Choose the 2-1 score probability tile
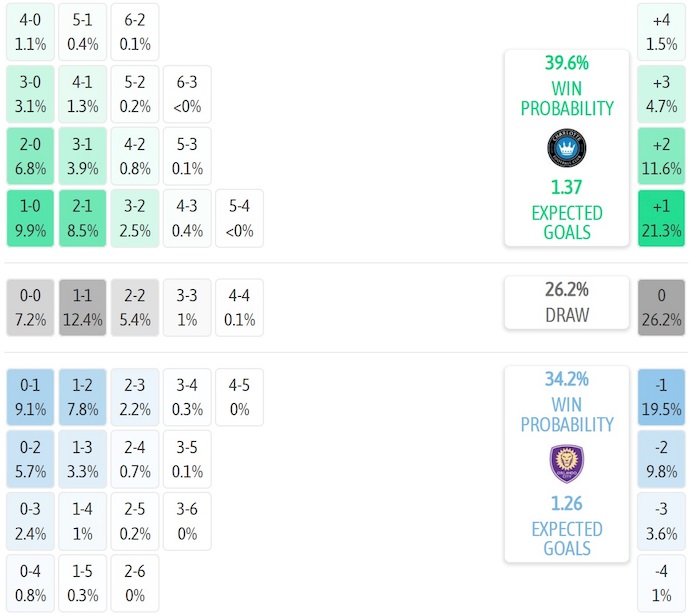 click(83, 218)
